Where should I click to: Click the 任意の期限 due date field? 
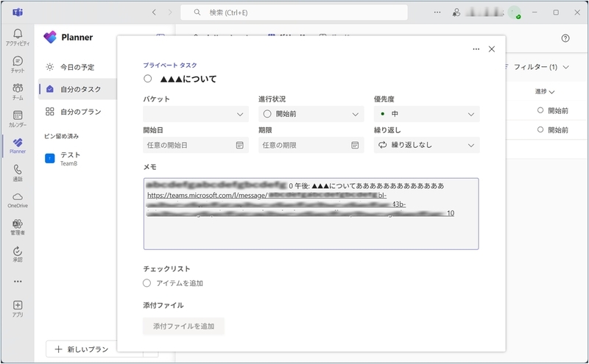point(311,145)
